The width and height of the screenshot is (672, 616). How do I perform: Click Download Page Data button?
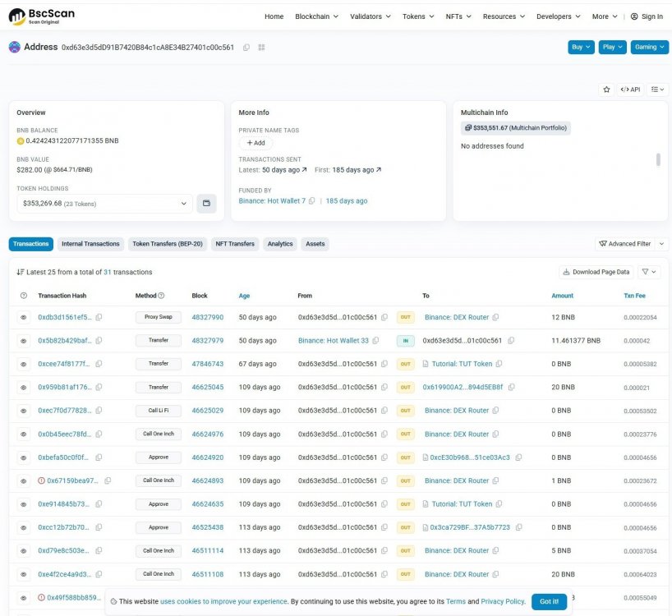pos(596,272)
